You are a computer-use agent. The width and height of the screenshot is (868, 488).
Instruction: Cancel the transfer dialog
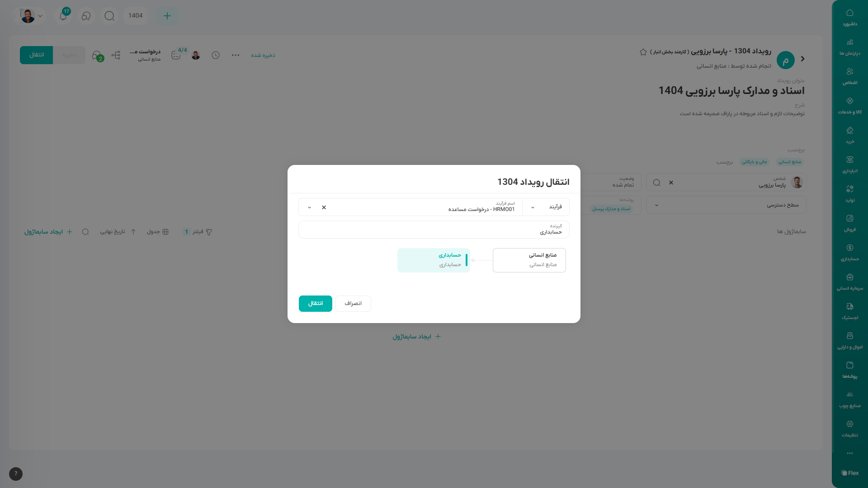click(x=353, y=304)
